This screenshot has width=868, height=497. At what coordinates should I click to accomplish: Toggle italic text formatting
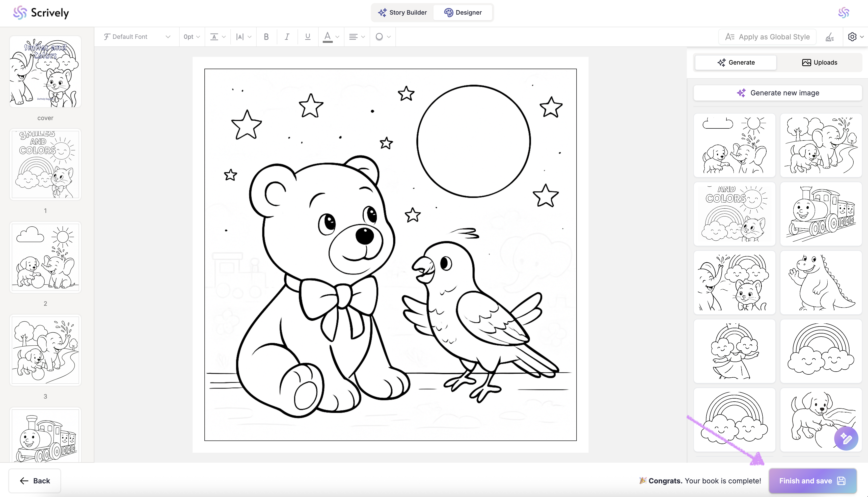pyautogui.click(x=287, y=37)
